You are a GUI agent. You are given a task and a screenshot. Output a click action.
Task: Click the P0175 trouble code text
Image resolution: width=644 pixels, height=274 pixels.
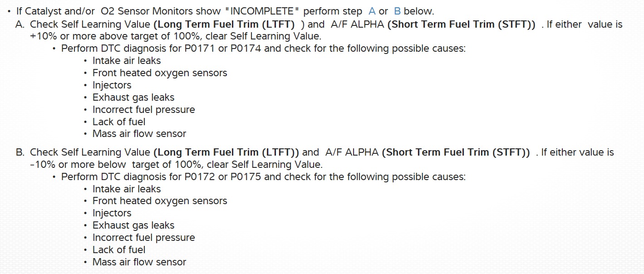[246, 177]
